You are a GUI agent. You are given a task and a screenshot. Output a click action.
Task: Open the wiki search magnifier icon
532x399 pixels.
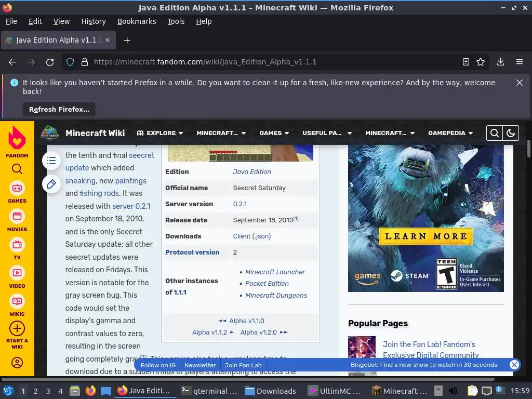coord(495,133)
